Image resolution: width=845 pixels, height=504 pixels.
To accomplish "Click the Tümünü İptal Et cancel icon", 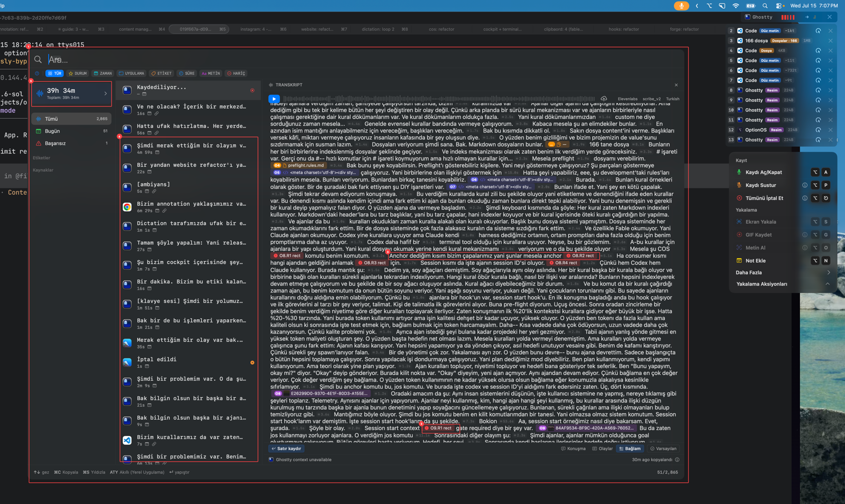I will (x=739, y=198).
